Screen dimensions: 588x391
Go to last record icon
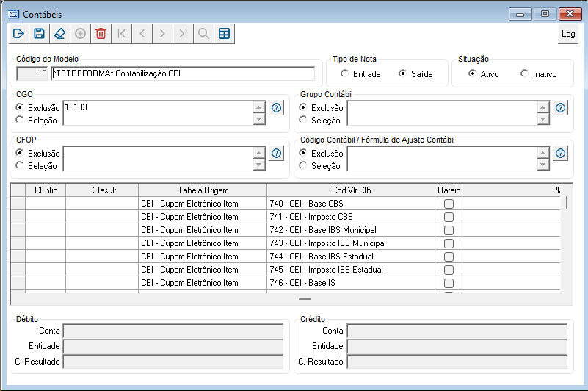click(x=183, y=34)
